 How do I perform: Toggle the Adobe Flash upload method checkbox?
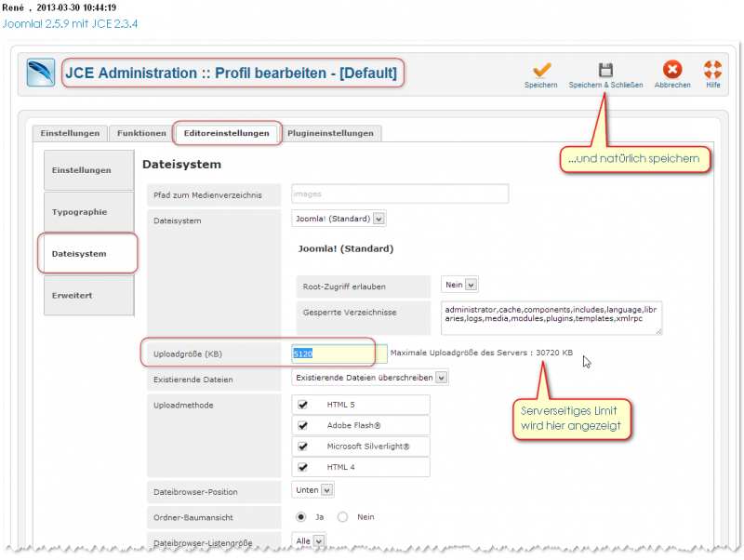tap(303, 426)
